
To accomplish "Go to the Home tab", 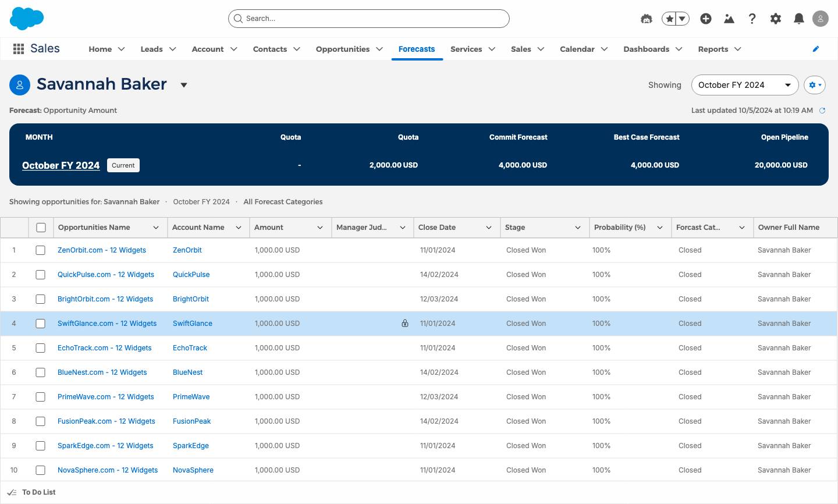I will coord(100,49).
